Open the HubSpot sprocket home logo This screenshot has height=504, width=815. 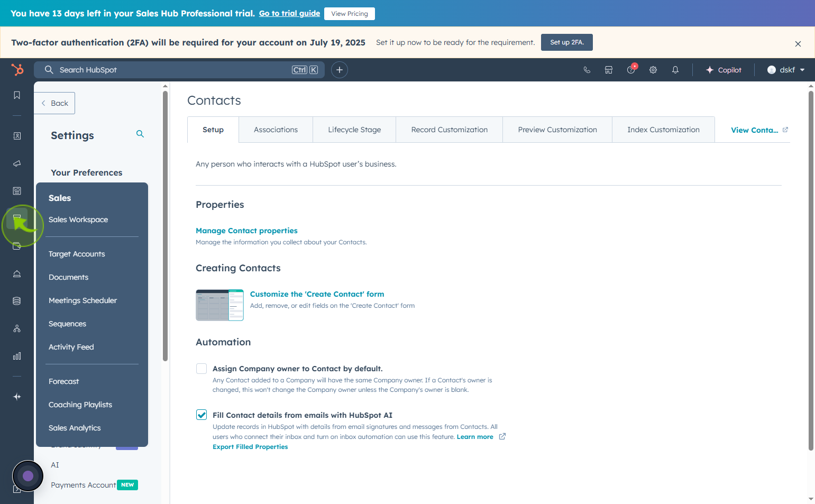click(17, 69)
